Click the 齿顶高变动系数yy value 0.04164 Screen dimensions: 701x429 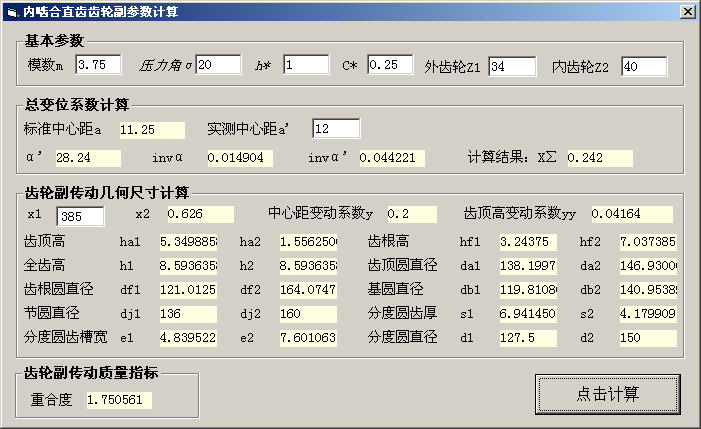(x=632, y=214)
